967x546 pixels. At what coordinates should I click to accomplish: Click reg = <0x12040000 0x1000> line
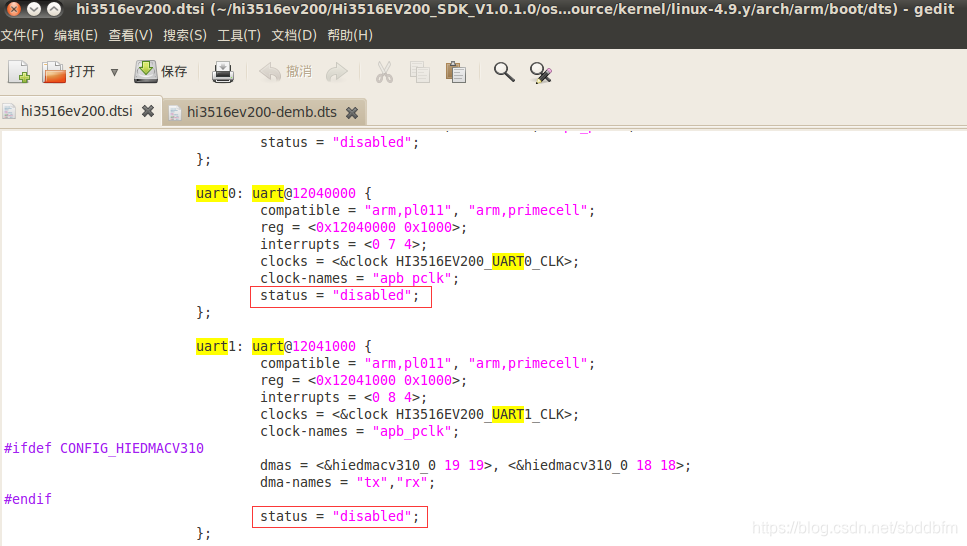coord(363,228)
